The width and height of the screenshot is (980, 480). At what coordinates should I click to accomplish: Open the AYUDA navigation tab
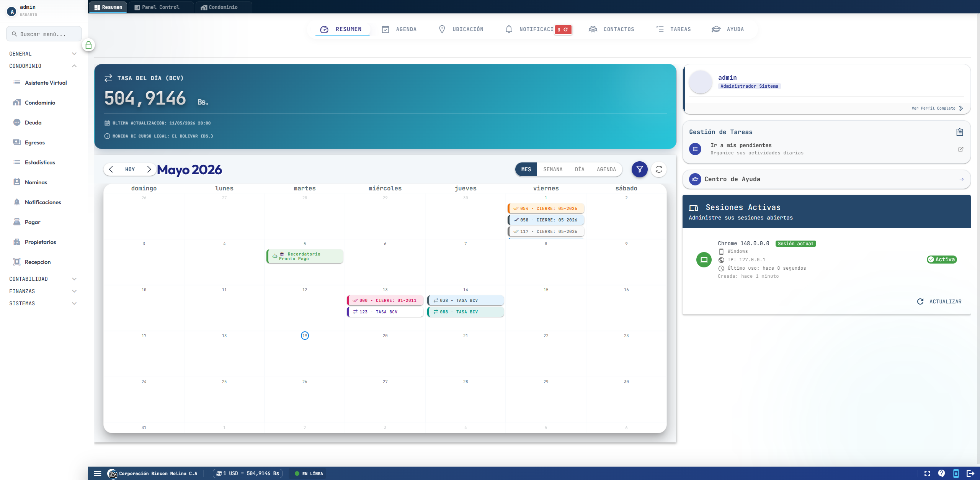(x=728, y=29)
